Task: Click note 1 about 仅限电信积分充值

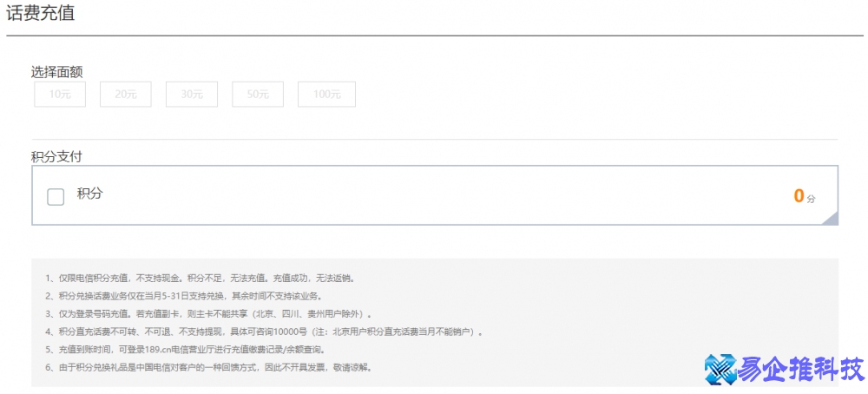Action: tap(201, 278)
